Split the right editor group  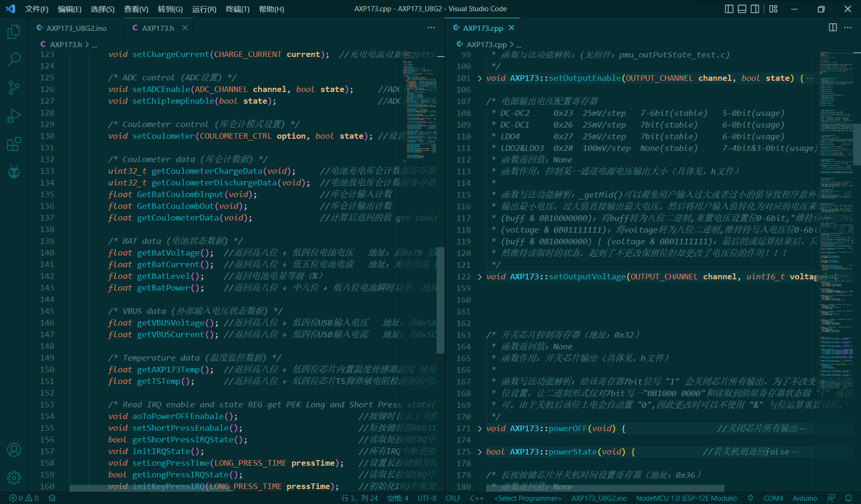(833, 28)
